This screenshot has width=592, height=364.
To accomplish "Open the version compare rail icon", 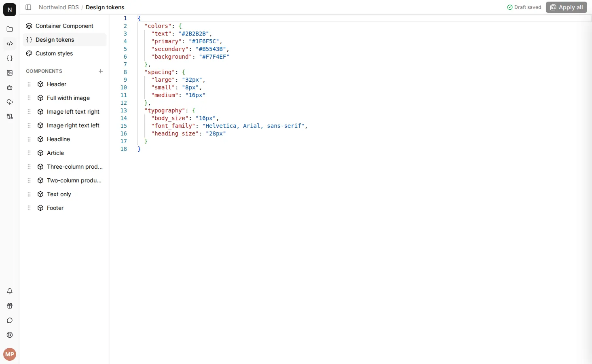I will click(x=10, y=116).
